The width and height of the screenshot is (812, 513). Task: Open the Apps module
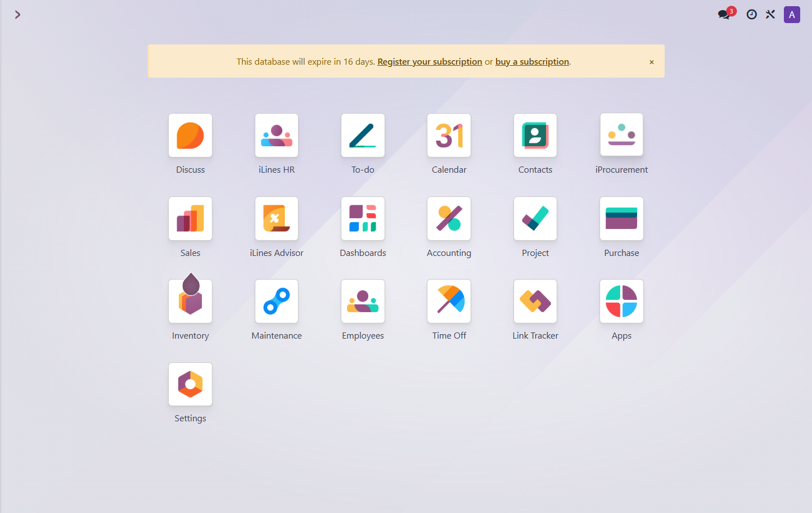pos(621,301)
